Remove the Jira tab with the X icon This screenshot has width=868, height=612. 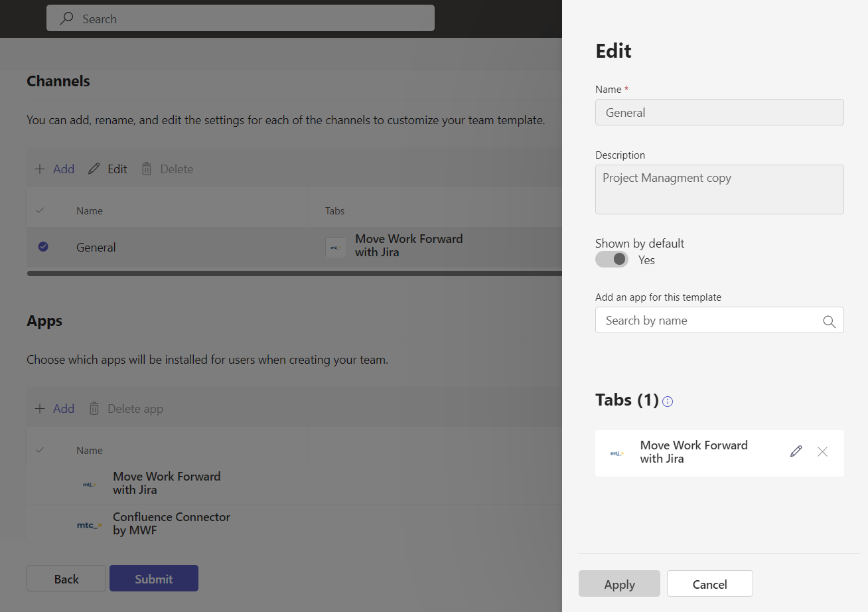822,451
